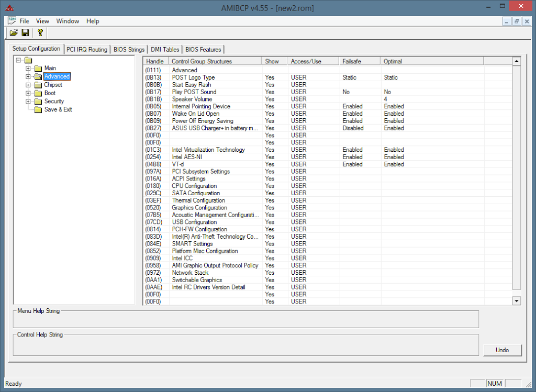Click the Undo button
Viewport: 536px width, 392px height.
pyautogui.click(x=502, y=350)
